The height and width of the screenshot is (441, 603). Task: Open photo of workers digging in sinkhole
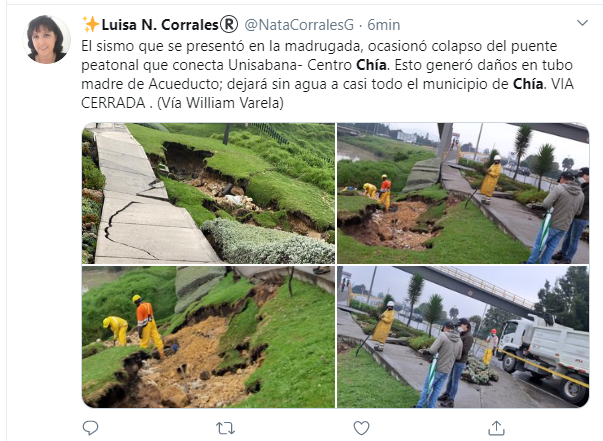[208, 337]
